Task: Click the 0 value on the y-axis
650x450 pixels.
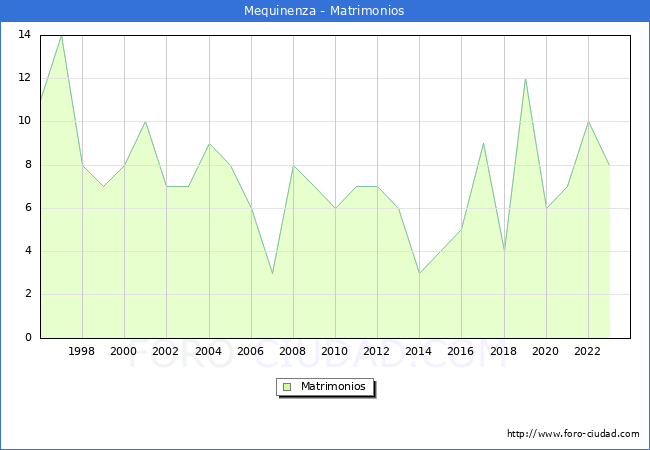Action: coord(28,338)
